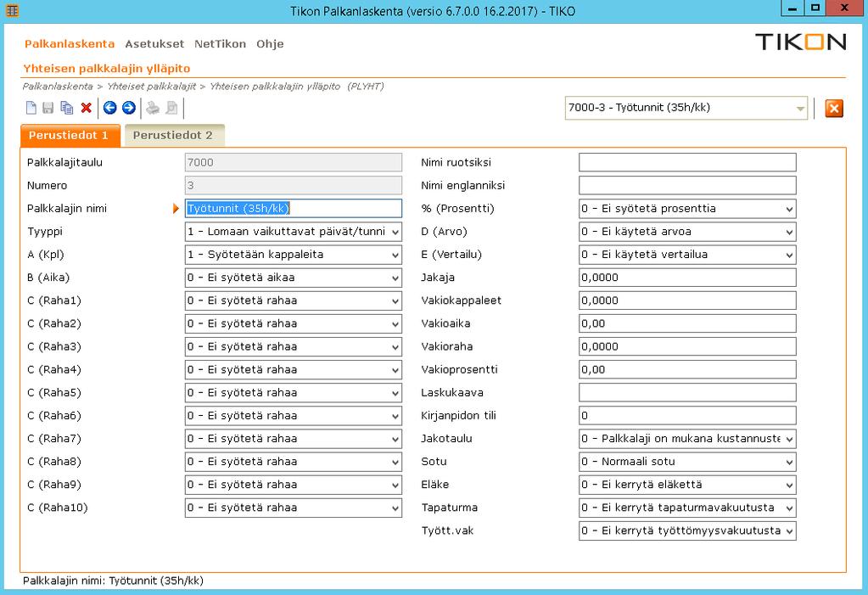Click the Yhteiset palkkalajit breadcrumb text
Screen dimensions: 868x595
[x=151, y=87]
